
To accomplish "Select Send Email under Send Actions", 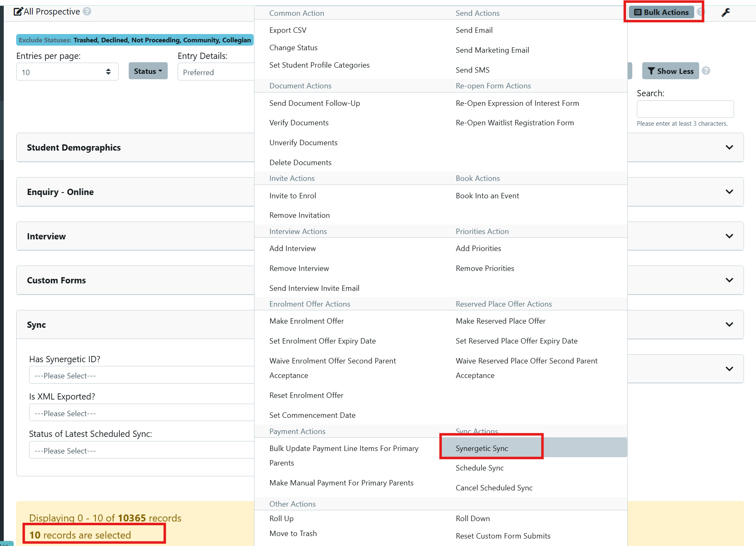I will click(474, 30).
